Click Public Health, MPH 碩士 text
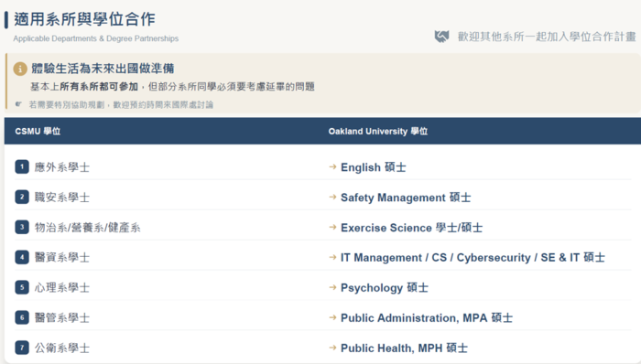The height and width of the screenshot is (364, 641). tap(404, 348)
